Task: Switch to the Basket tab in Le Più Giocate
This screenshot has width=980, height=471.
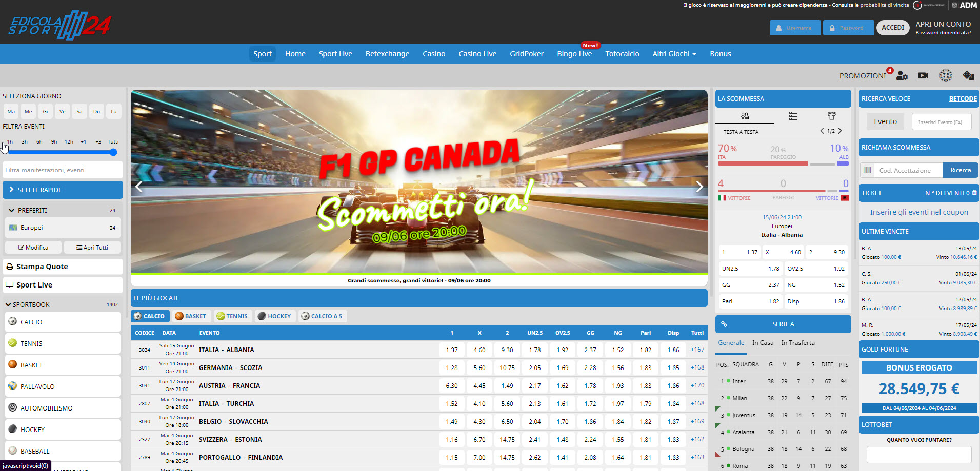Action: click(190, 316)
